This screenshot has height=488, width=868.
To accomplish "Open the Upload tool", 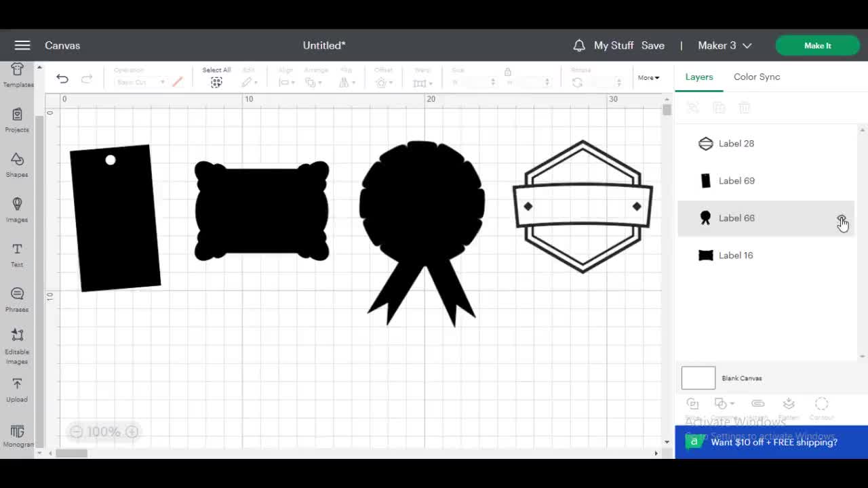I will pyautogui.click(x=18, y=390).
